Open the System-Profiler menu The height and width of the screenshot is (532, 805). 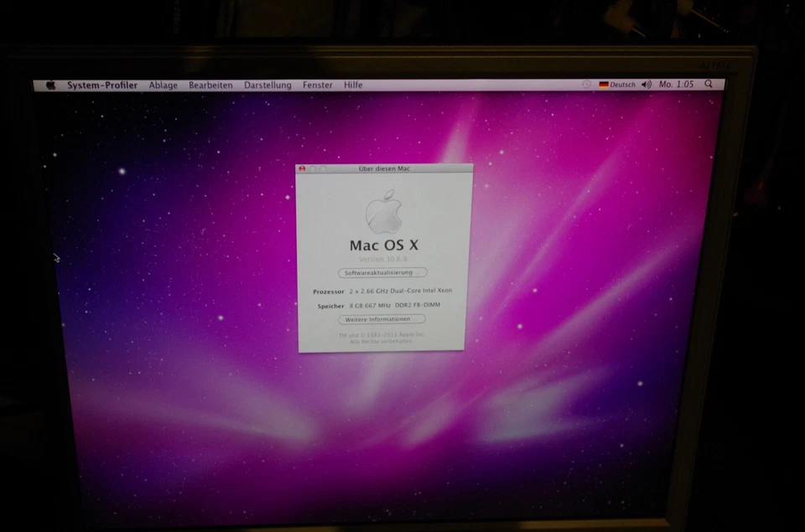pos(101,85)
